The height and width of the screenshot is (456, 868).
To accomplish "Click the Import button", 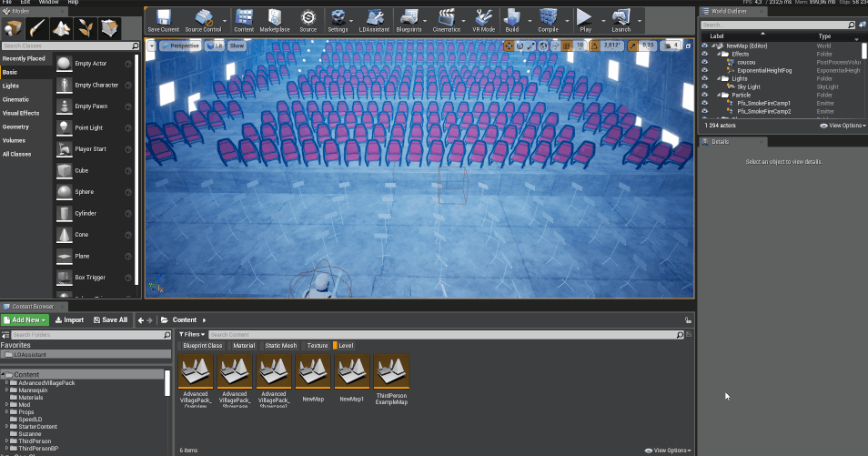I will click(70, 320).
